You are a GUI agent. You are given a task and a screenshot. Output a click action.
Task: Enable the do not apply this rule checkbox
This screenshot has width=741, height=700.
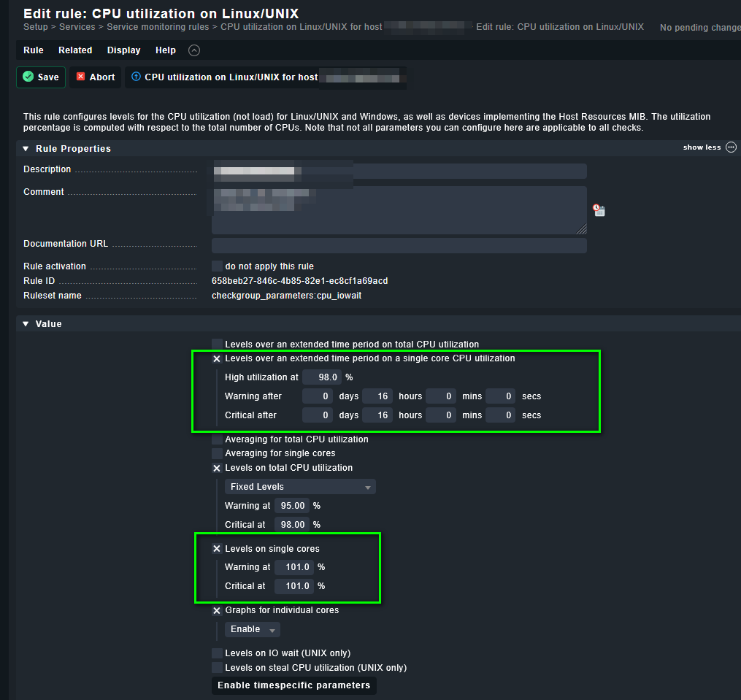tap(217, 266)
